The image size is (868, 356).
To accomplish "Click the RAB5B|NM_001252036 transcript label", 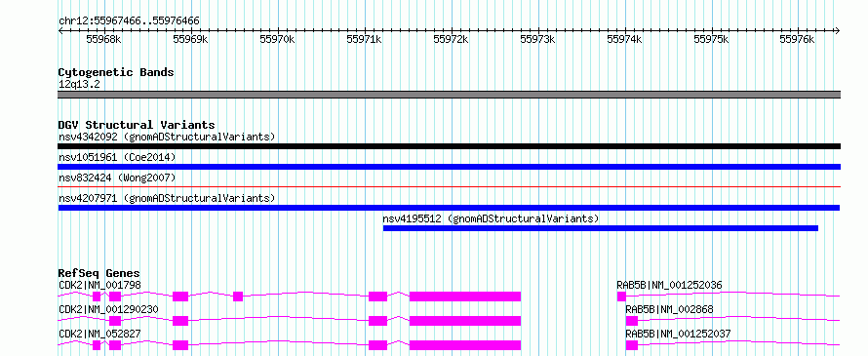I will point(669,285).
